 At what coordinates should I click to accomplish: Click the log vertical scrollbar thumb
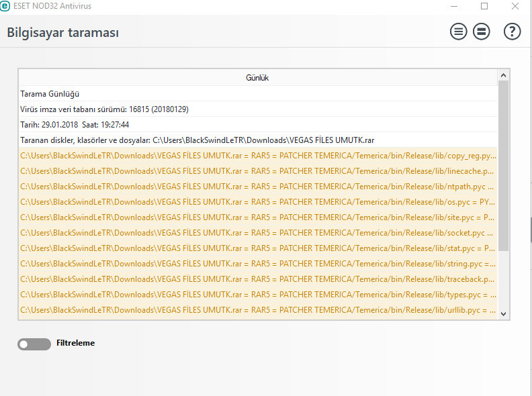pos(504,166)
